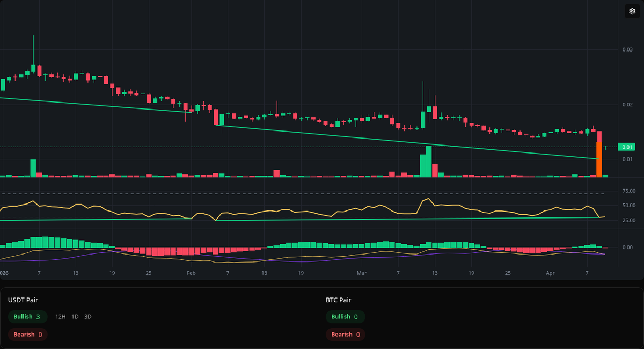The height and width of the screenshot is (349, 644).
Task: Click the USDT Pair heading
Action: point(23,300)
